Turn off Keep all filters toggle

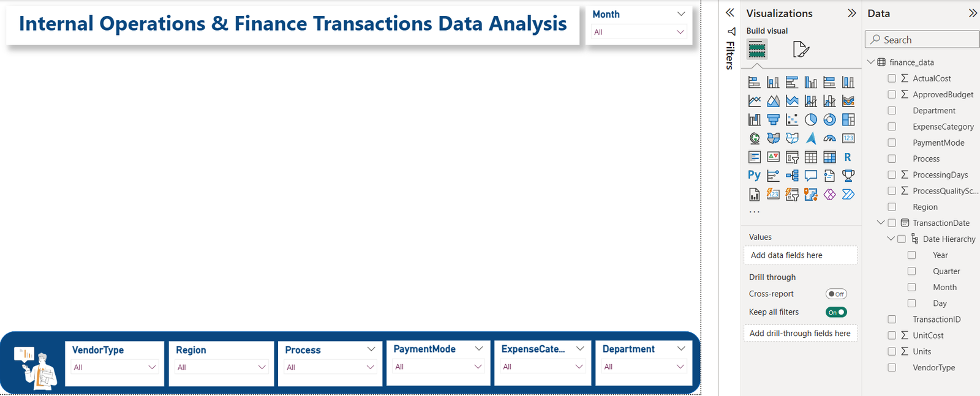[x=836, y=312]
